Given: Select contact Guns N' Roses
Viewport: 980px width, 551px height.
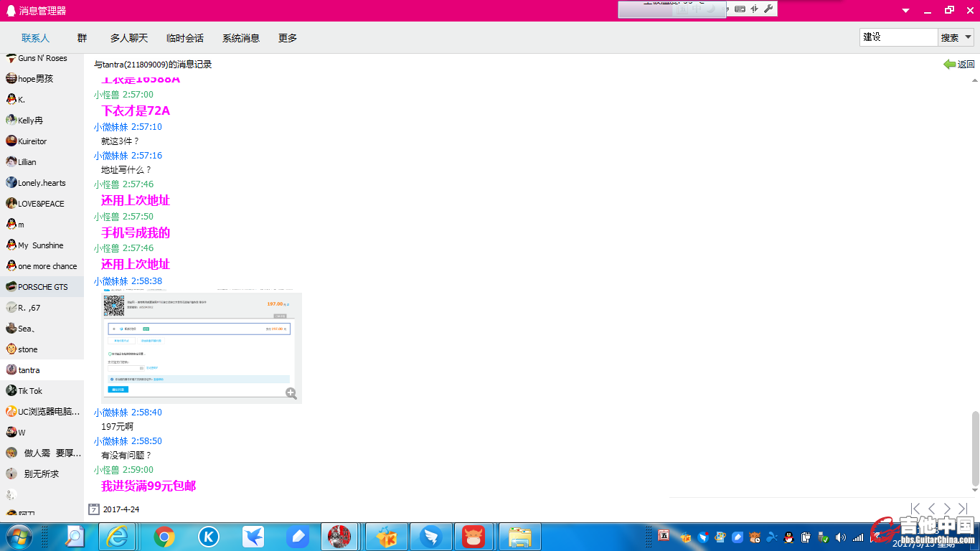Looking at the screenshot, I should [42, 58].
